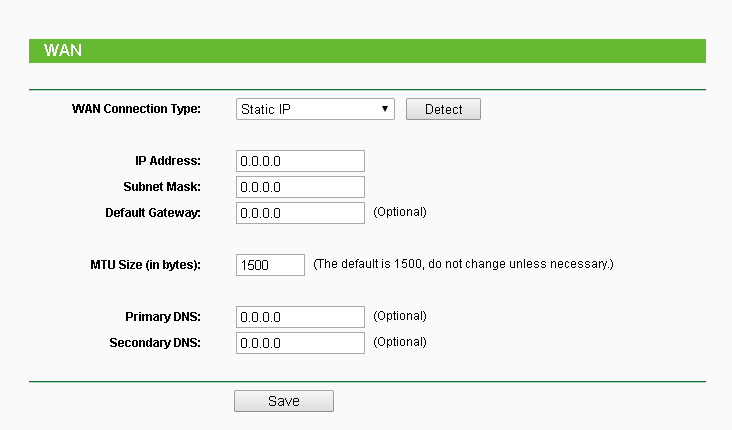The image size is (732, 430).
Task: Click the green WAN header bar
Action: 367,51
